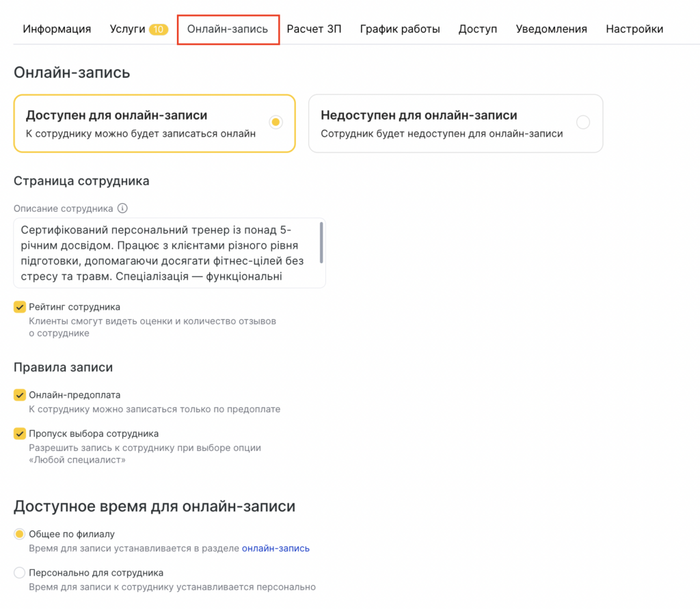The height and width of the screenshot is (609, 700).
Task: Go to the Расчет ЗП tab
Action: 314,29
